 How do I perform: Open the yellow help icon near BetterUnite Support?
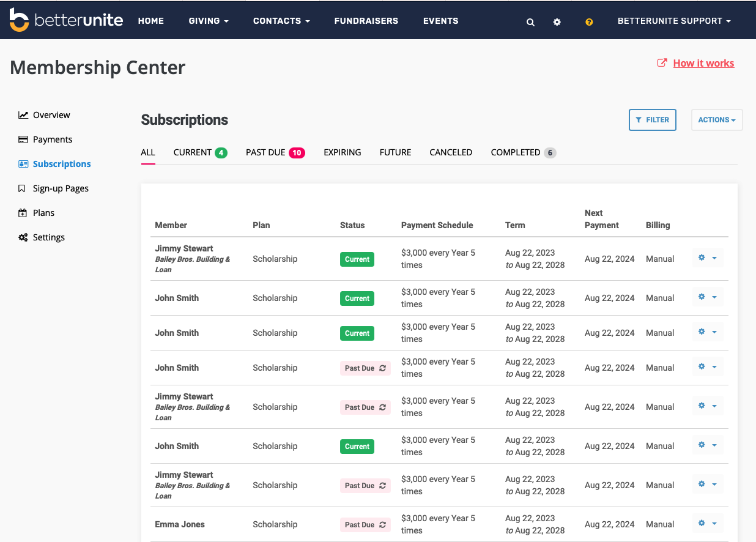click(588, 21)
